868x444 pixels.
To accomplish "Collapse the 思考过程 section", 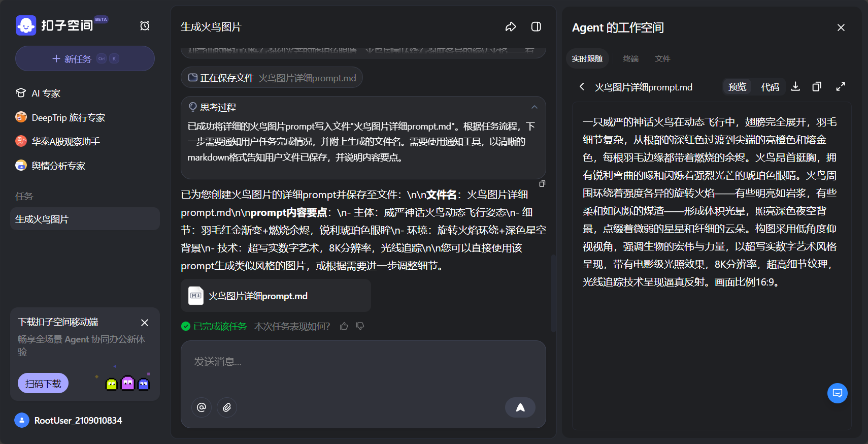I will 534,107.
